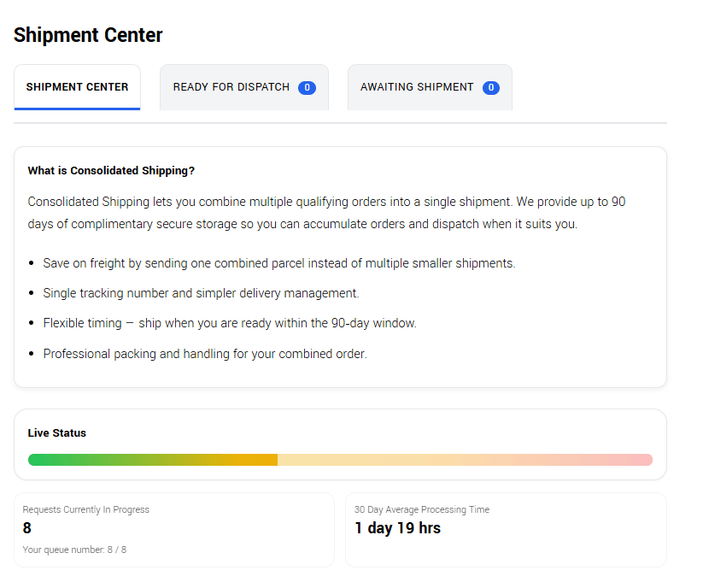Viewport: 703px width, 588px height.
Task: Select the "Professional packing and handling" bullet
Action: point(204,354)
